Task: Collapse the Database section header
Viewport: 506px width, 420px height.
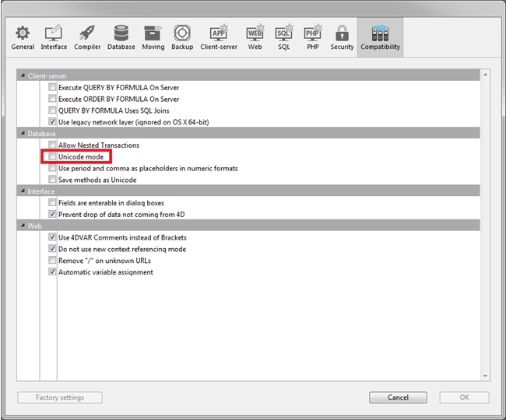Action: point(23,134)
